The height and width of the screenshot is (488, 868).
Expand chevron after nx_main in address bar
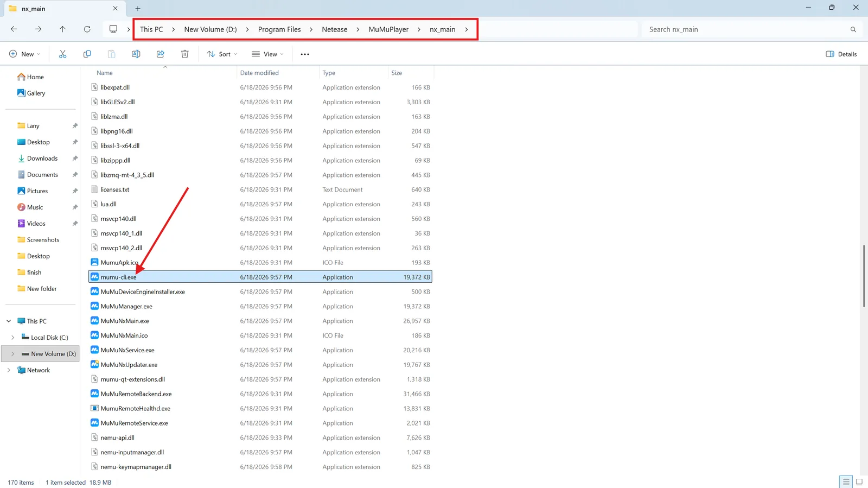pos(467,29)
